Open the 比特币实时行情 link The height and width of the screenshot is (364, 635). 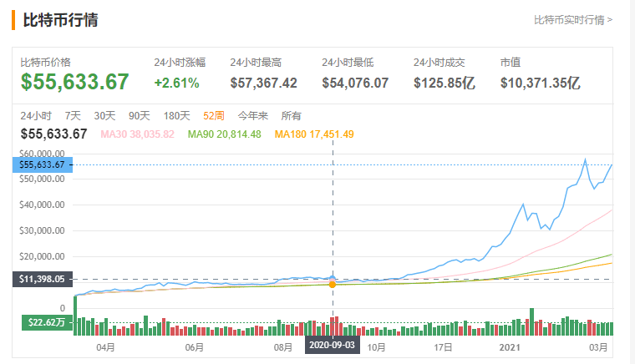(573, 19)
